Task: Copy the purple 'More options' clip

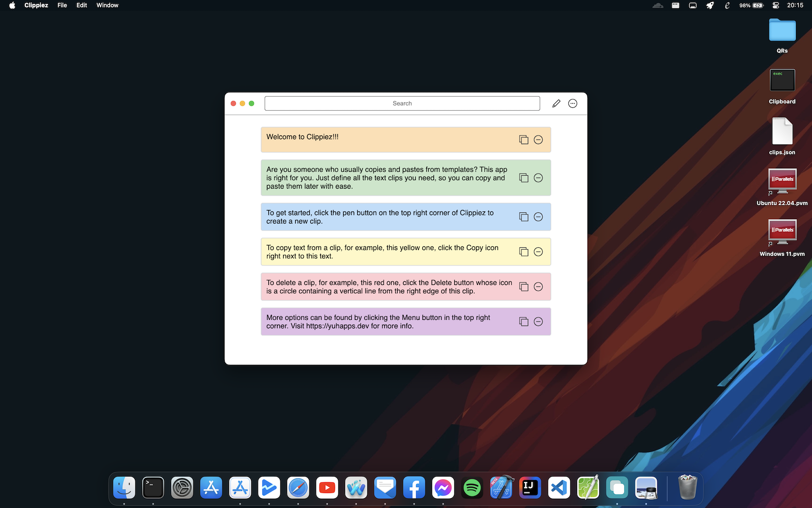Action: 523,322
